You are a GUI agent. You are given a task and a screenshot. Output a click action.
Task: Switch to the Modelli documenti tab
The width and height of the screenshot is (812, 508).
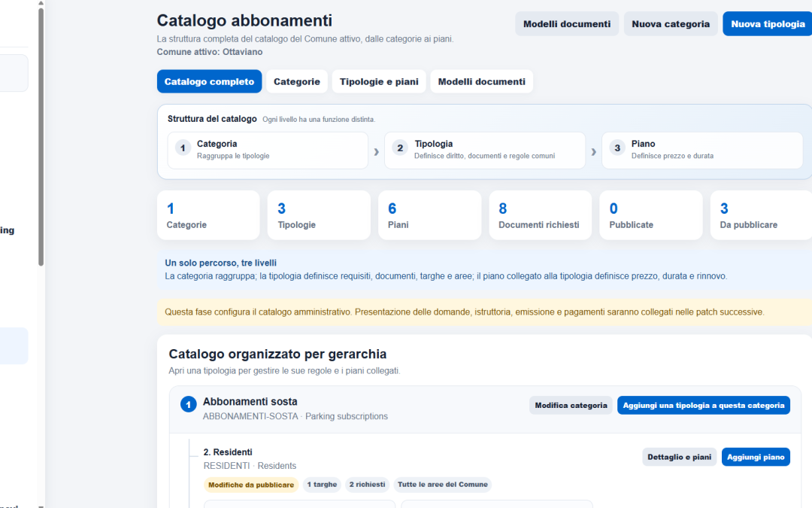[482, 81]
